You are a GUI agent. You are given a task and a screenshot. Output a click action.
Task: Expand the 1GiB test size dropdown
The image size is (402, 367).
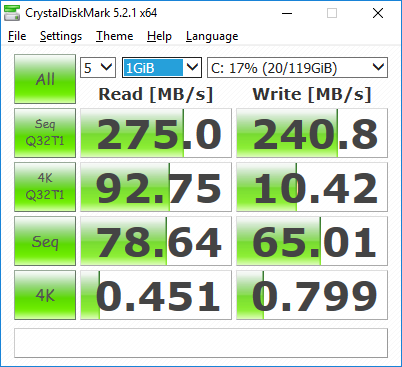click(162, 68)
